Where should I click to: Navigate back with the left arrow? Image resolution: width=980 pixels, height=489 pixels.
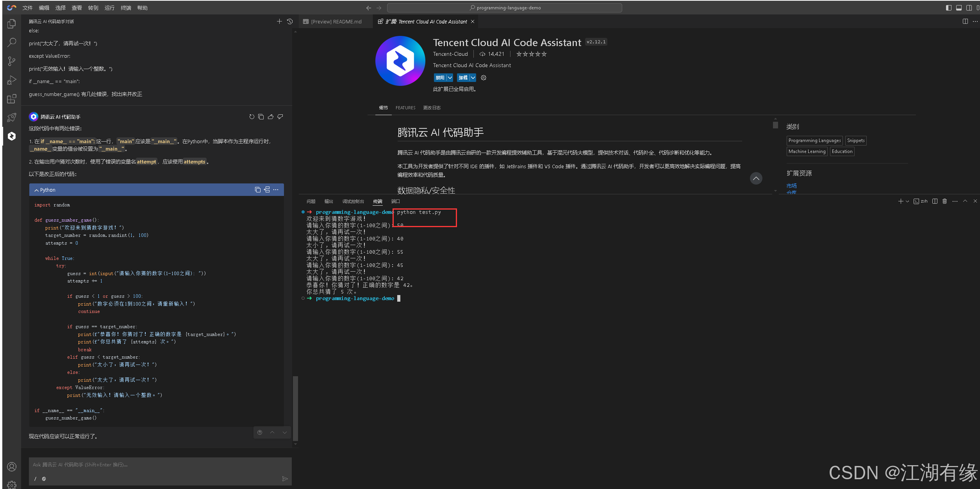(x=368, y=8)
